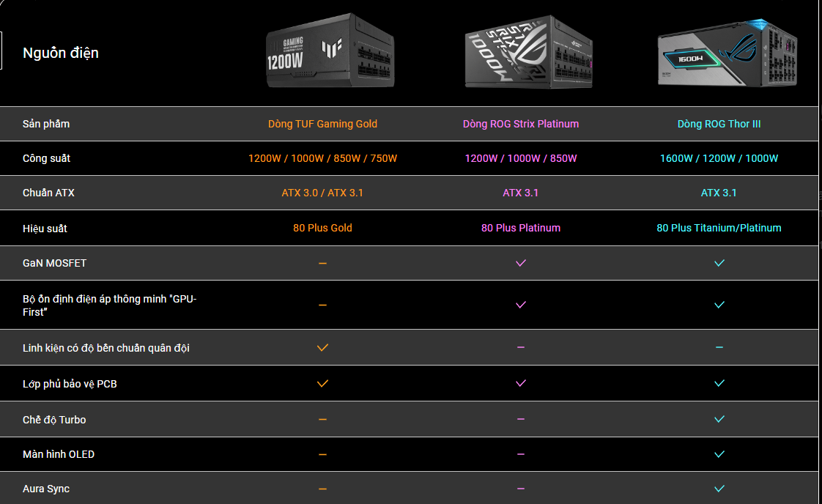This screenshot has width=822, height=504.
Task: Click the 80 Plus Gold value
Action: [322, 228]
